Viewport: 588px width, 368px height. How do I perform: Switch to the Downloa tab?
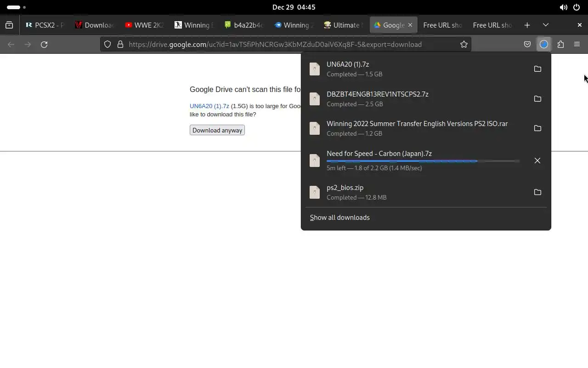(x=95, y=25)
